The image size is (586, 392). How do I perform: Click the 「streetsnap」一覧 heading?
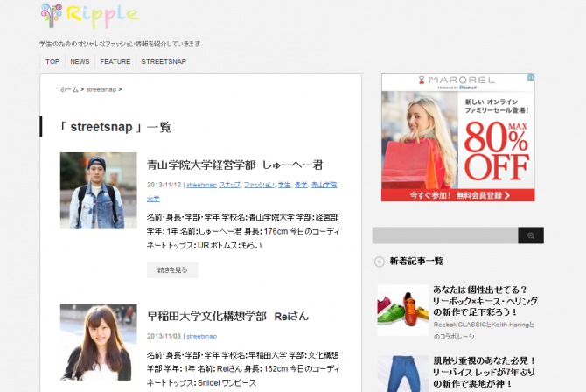[115, 127]
